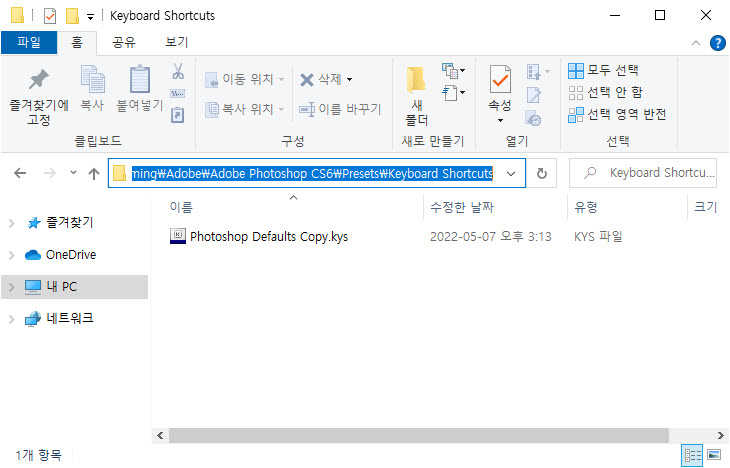The width and height of the screenshot is (730, 468).
Task: Expand OneDrive tree node
Action: point(12,255)
